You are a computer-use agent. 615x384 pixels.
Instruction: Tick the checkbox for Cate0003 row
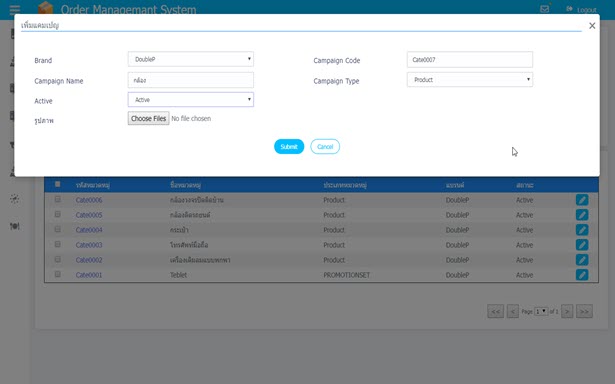click(58, 244)
